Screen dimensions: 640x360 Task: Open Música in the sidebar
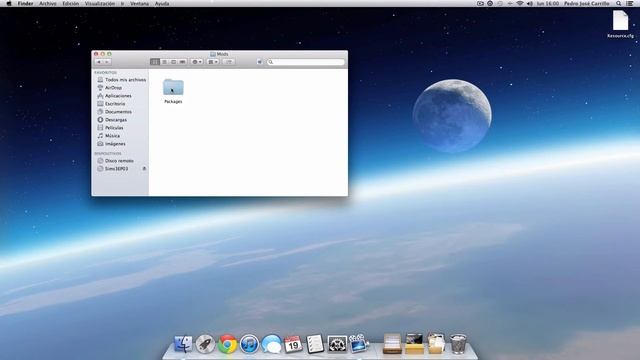point(109,136)
